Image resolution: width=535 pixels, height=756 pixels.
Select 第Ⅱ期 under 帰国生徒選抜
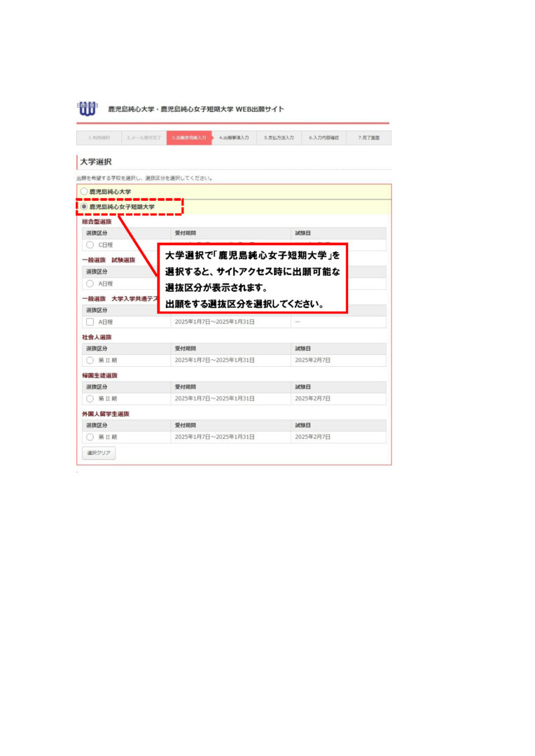[90, 398]
